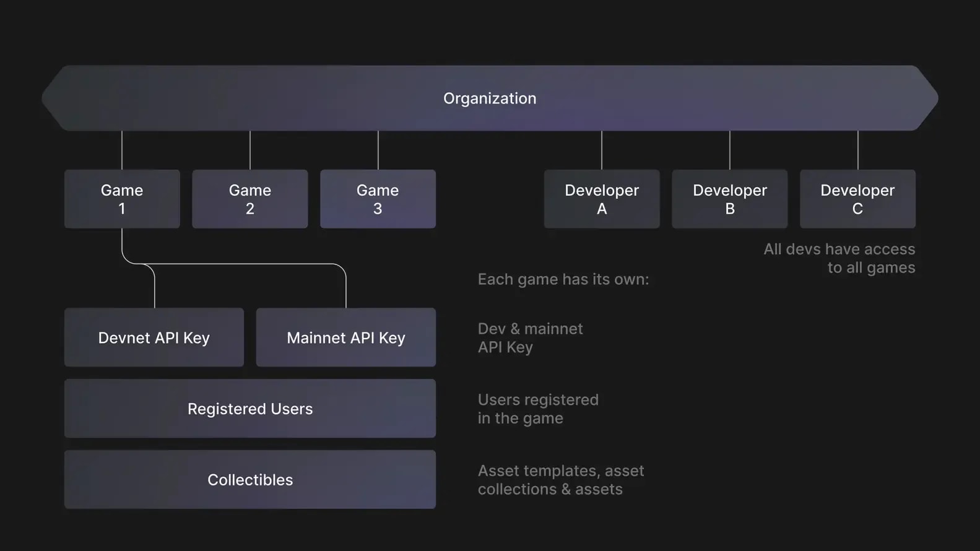This screenshot has height=551, width=980.
Task: Select the Game 3 box
Action: [x=378, y=199]
